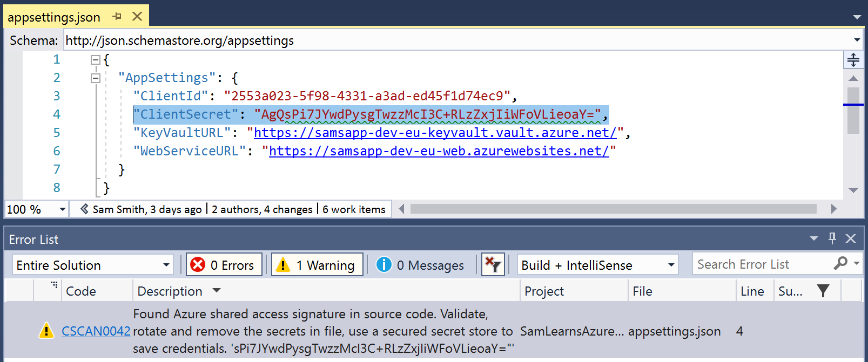Close the Error List panel

[x=851, y=238]
